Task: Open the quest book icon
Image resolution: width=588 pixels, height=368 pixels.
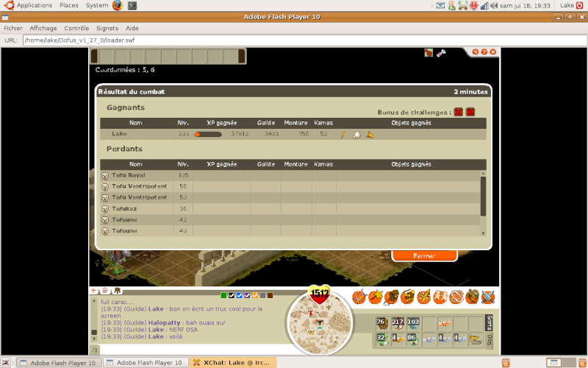Action: pos(407,297)
